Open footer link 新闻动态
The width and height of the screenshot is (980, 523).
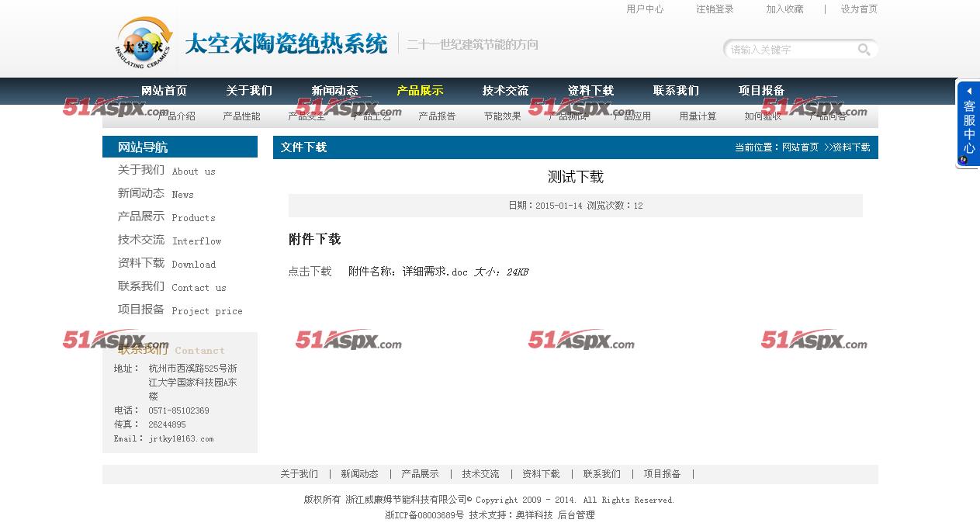[x=359, y=474]
